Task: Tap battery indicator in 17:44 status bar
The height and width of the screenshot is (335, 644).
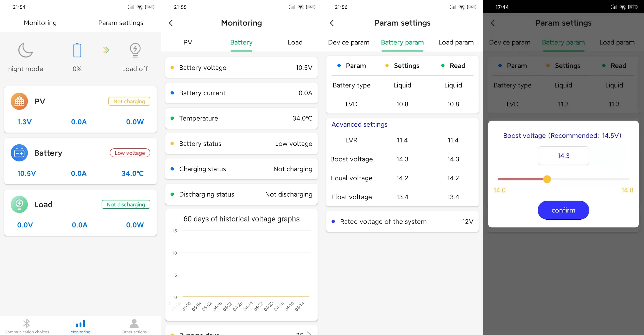Action: (x=633, y=7)
